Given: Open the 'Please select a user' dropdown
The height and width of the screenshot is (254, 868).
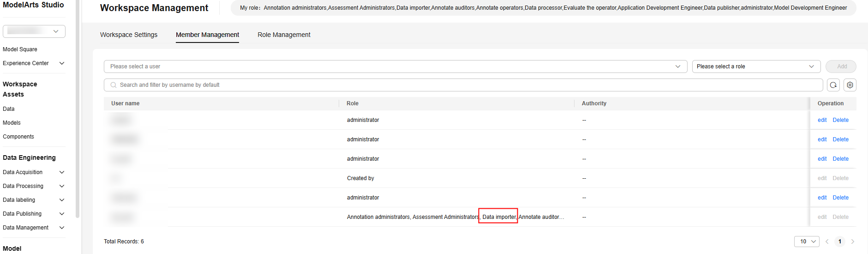Looking at the screenshot, I should 395,67.
